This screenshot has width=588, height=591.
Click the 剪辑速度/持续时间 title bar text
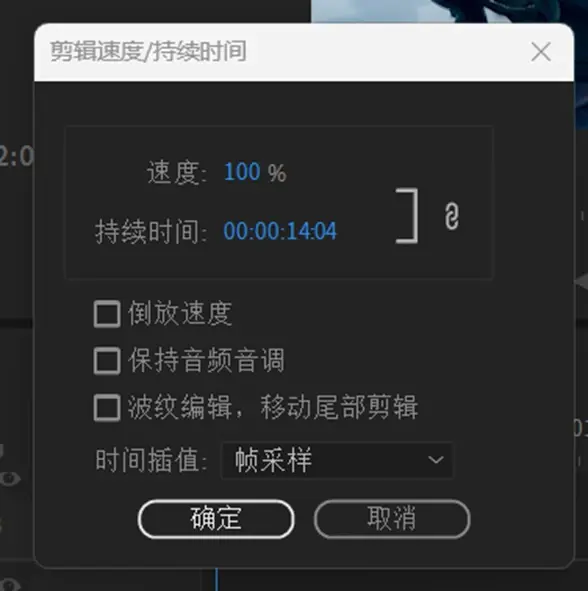click(149, 52)
